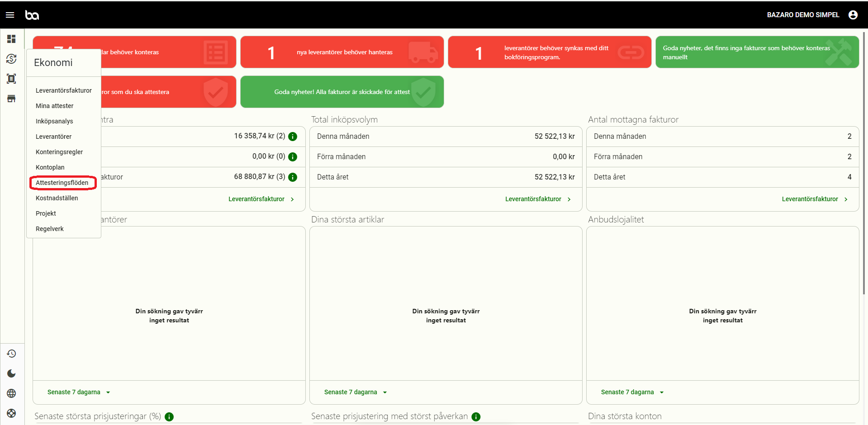Click info icon beside 0,00 kr (0)
868x425 pixels.
(x=293, y=157)
